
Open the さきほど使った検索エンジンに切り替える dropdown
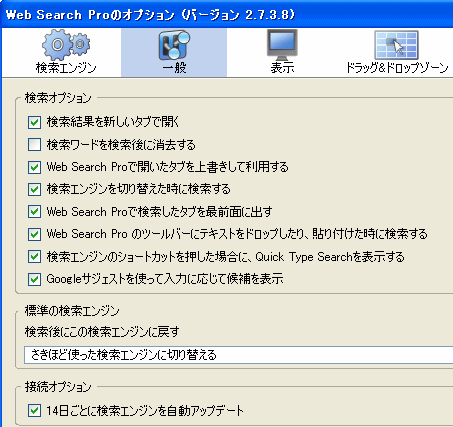click(x=238, y=355)
